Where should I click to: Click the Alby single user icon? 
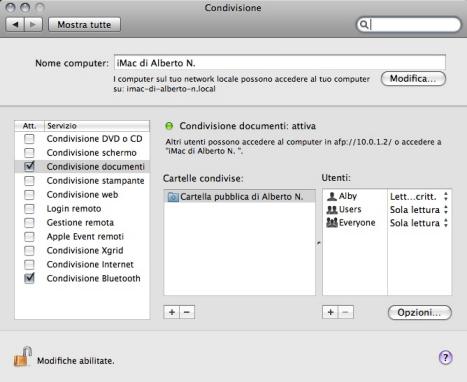coord(332,196)
